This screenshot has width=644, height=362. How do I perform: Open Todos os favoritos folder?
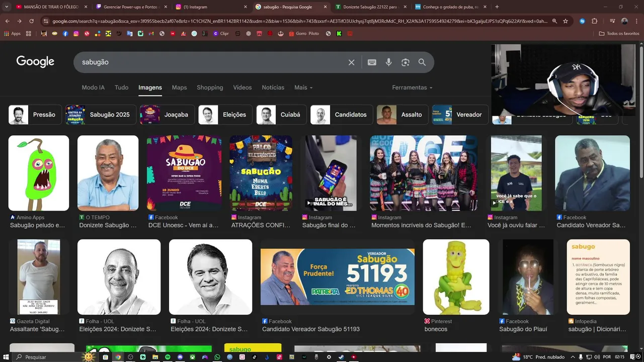pyautogui.click(x=619, y=34)
